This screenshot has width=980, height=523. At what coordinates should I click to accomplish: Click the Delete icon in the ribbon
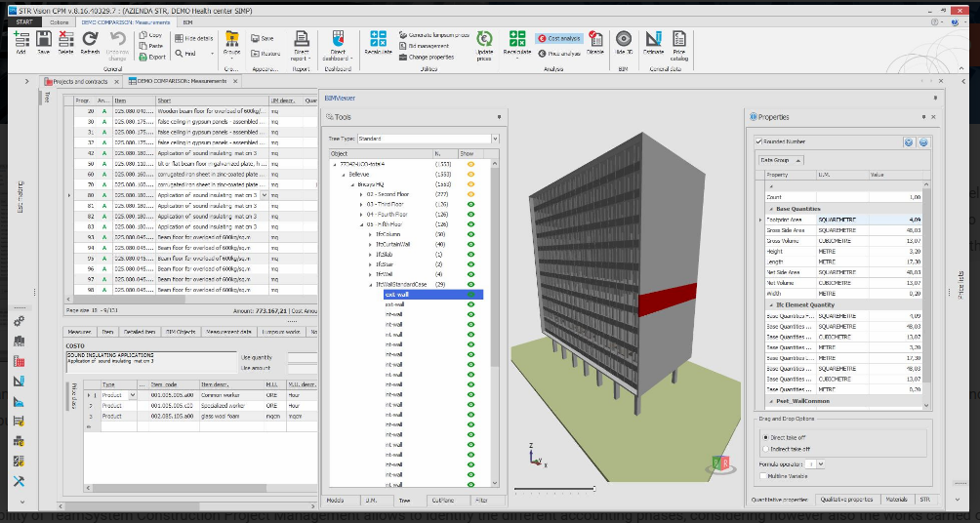coord(65,41)
